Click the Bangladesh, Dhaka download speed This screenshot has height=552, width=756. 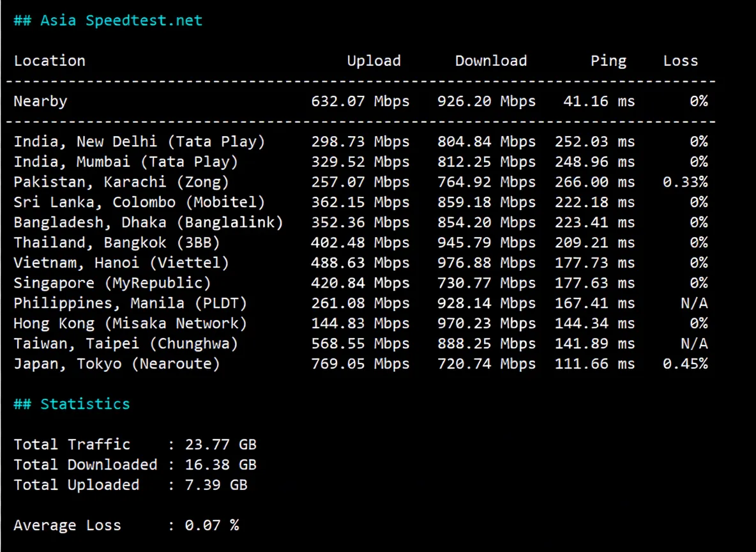pos(487,222)
